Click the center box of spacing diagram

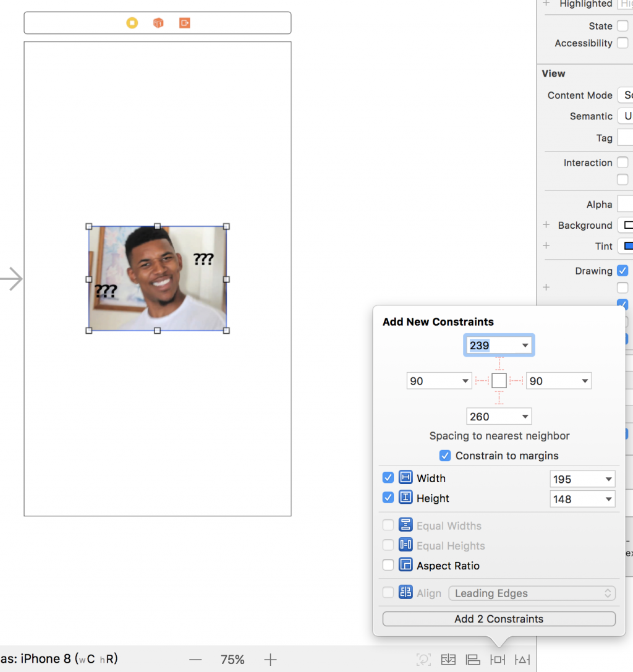tap(499, 381)
